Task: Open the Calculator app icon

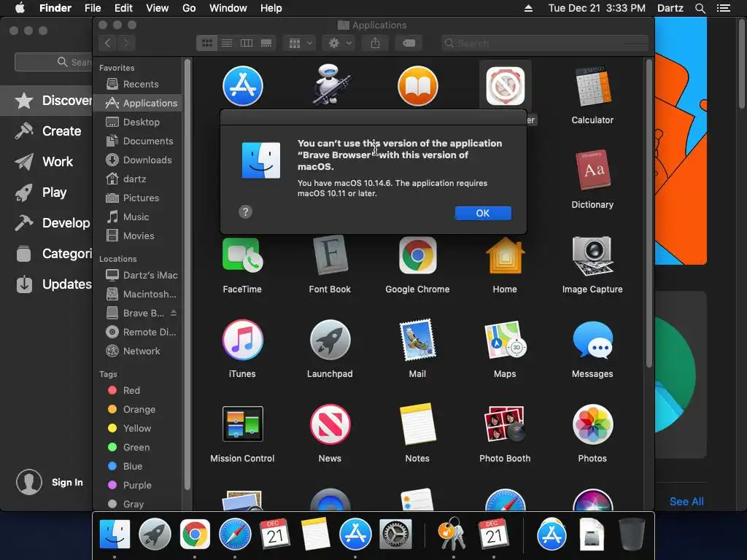Action: (592, 87)
